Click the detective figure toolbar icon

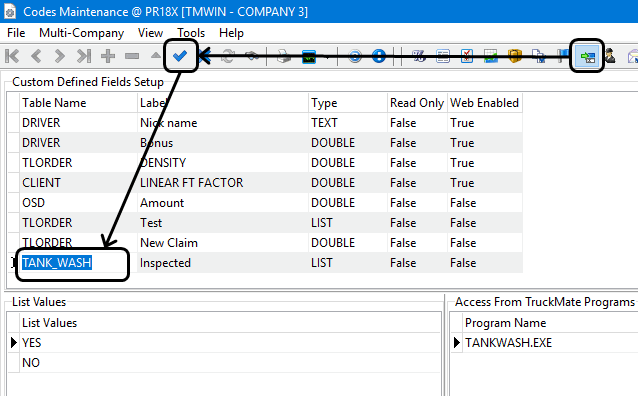coord(610,56)
